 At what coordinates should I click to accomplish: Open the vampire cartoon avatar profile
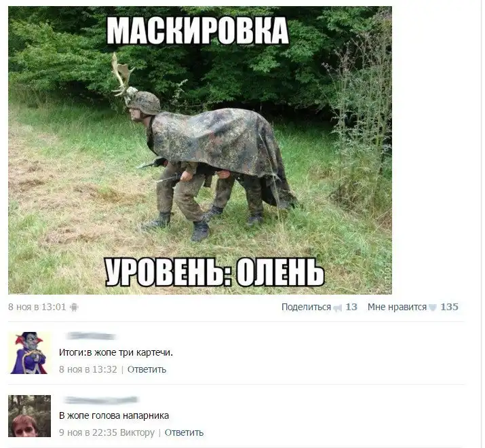[x=30, y=353]
